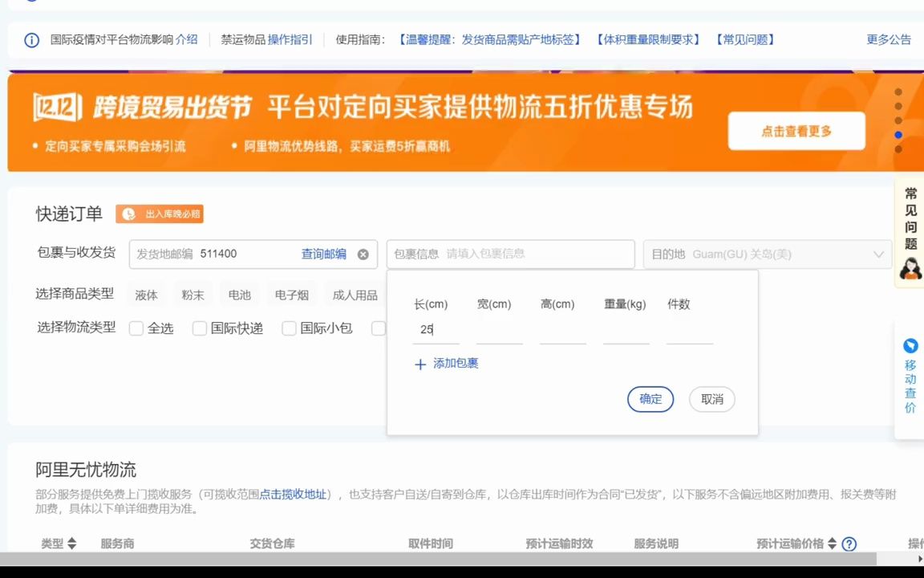Click the 阿里无忧物流 heading
The width and height of the screenshot is (924, 578).
[86, 470]
